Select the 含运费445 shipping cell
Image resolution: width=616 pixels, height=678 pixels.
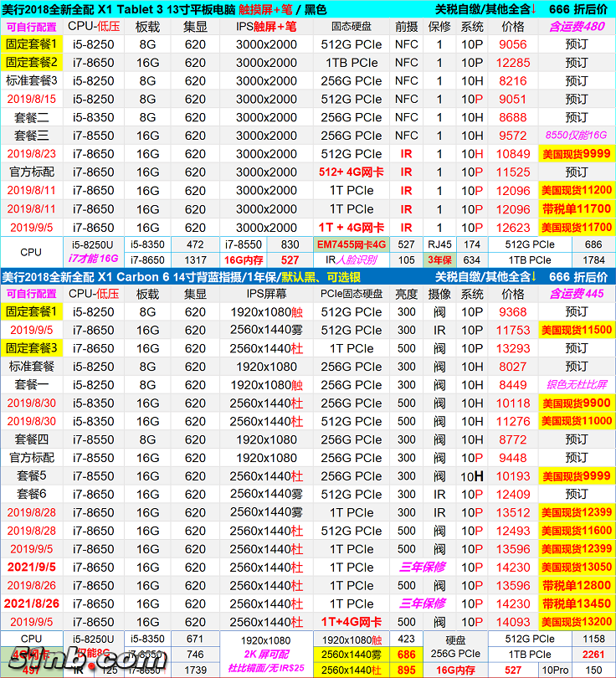[x=576, y=294]
